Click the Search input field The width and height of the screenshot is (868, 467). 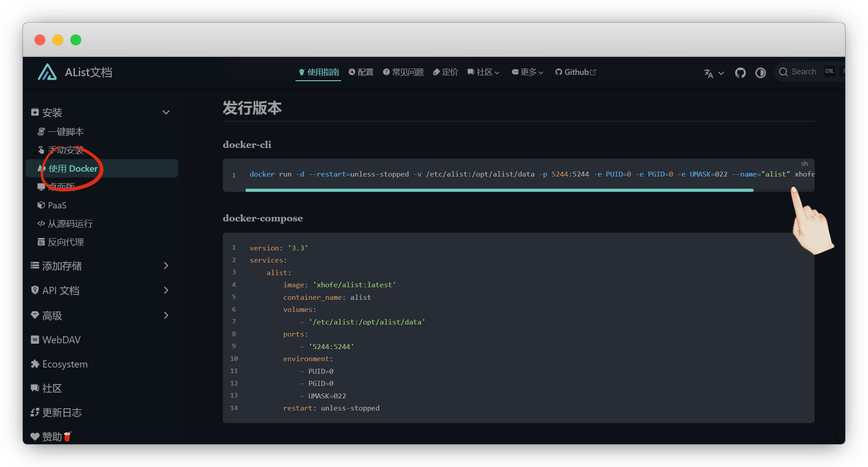coord(803,72)
